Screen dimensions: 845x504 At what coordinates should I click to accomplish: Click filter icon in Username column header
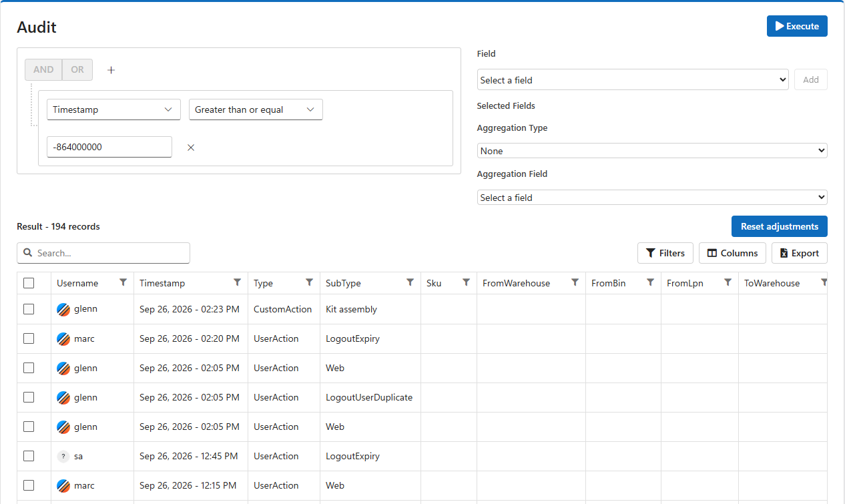point(123,282)
